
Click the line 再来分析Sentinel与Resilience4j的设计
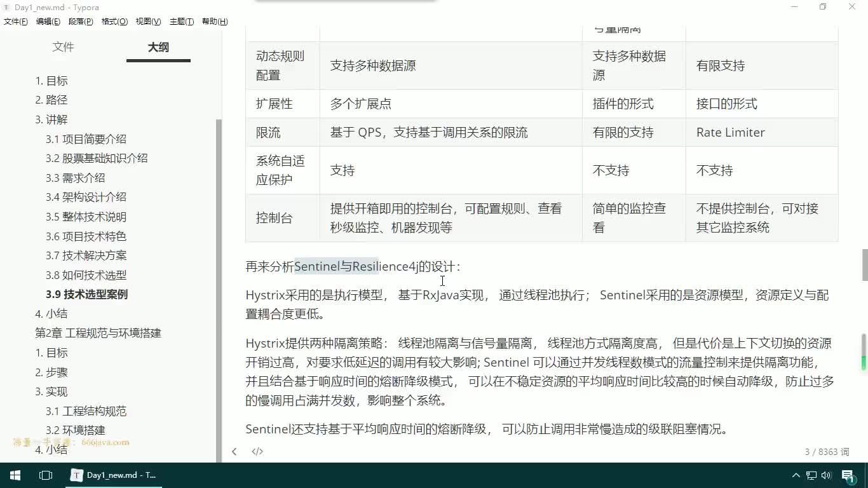tap(353, 266)
